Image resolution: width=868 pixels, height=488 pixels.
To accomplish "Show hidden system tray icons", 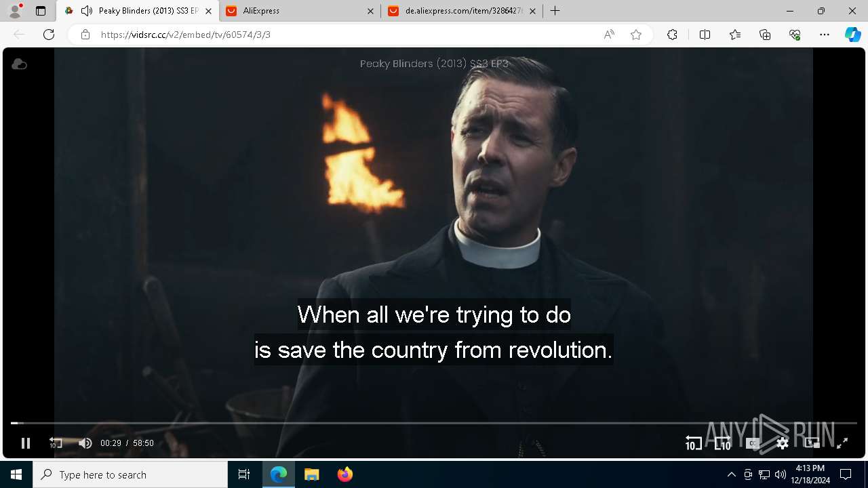I will coord(731,474).
